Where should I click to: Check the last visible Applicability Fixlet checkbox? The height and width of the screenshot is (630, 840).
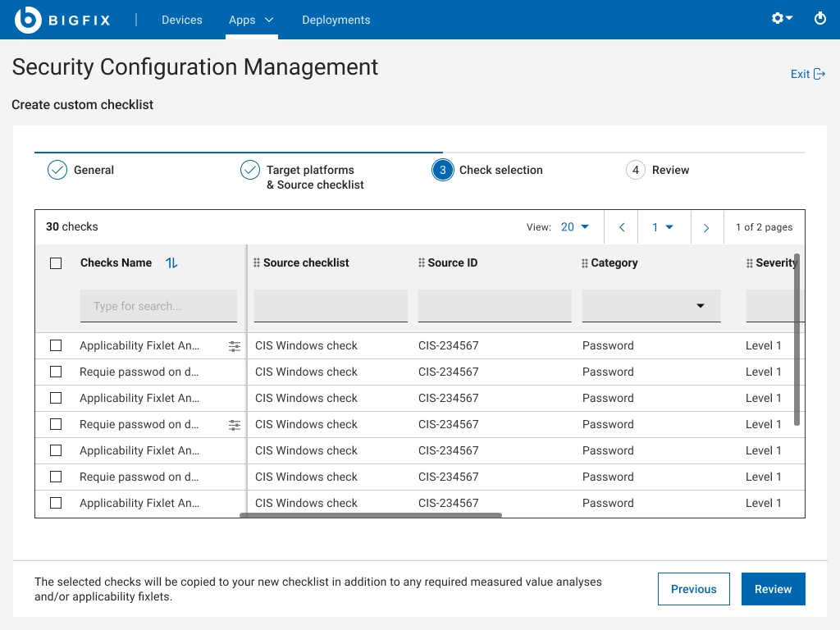coord(56,503)
